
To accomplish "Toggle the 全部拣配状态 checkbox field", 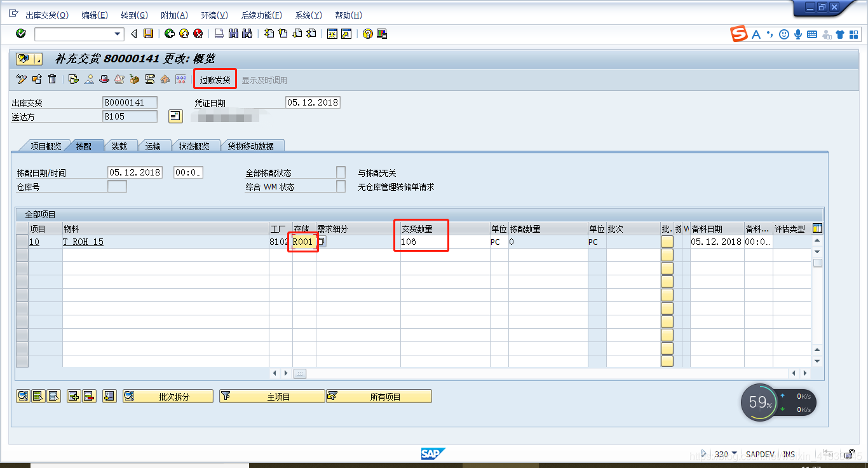I will point(341,172).
